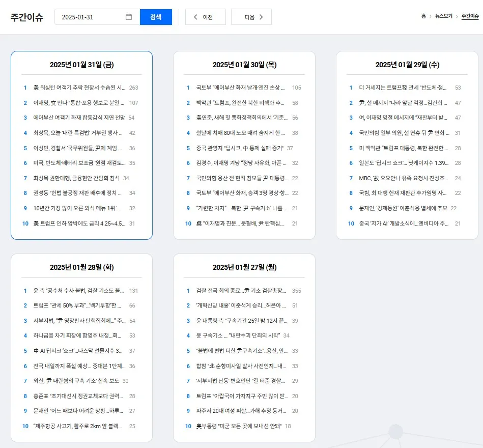Open headline 중국 관영지 딥시크, 中 통제 실패 증거
The width and height of the screenshot is (483, 448).
(240, 148)
